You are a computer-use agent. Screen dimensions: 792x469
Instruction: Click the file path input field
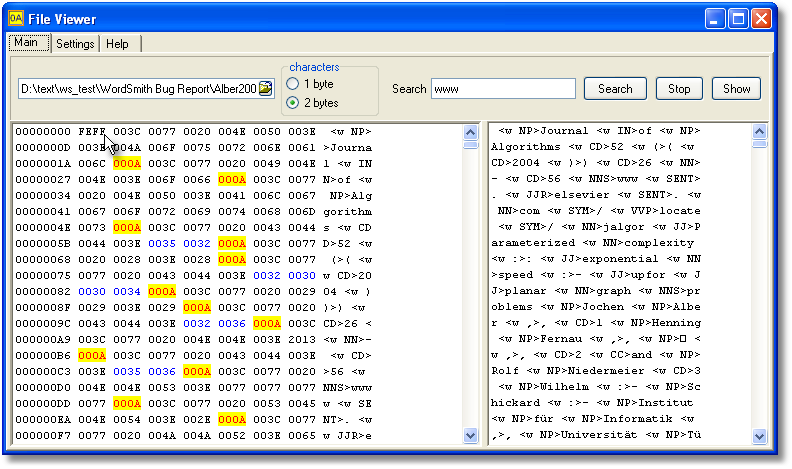[x=138, y=89]
